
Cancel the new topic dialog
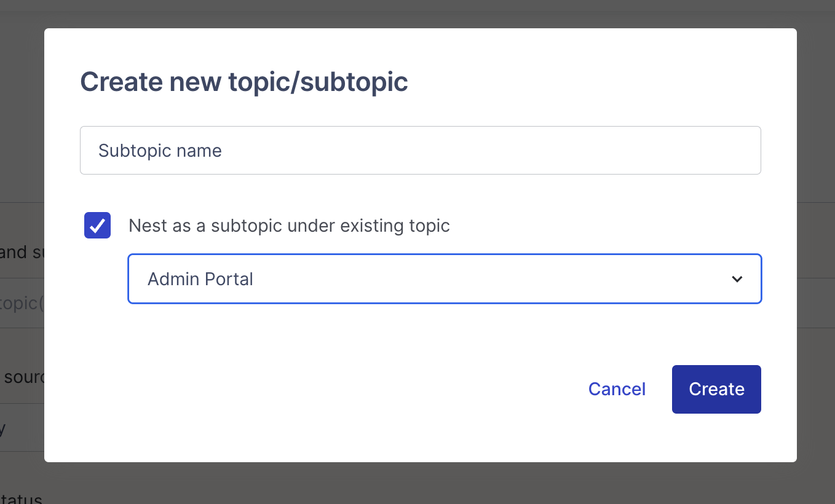(617, 389)
